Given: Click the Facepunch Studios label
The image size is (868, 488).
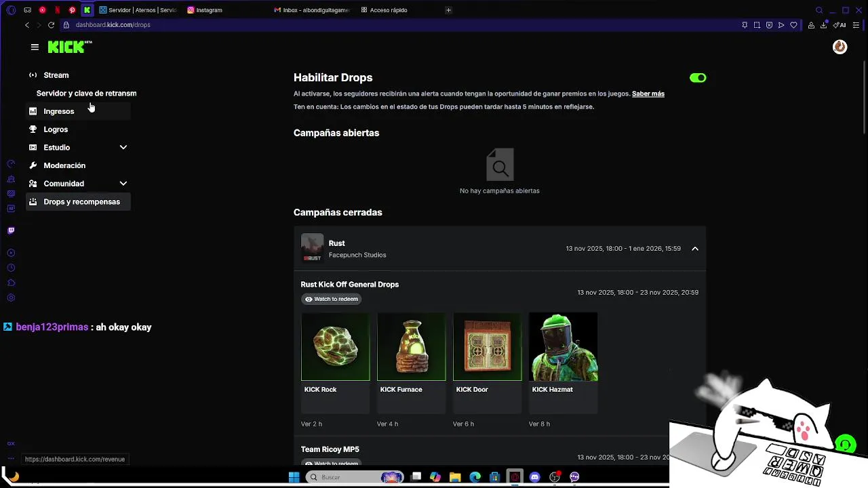Looking at the screenshot, I should point(357,255).
